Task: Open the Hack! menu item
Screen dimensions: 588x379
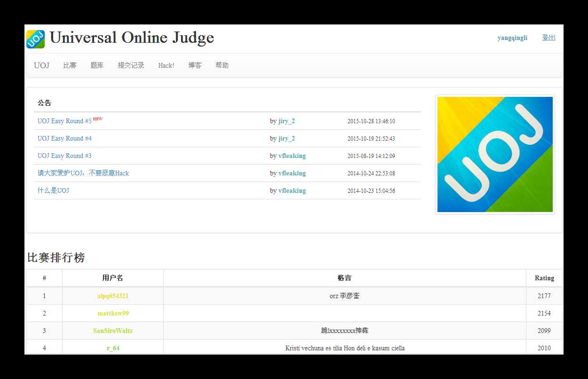Action: 166,65
